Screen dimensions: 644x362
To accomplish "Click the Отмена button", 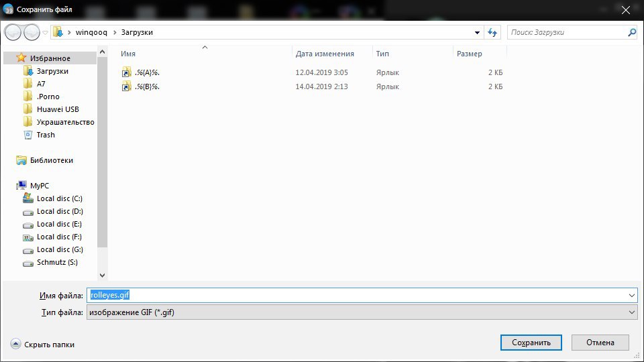I will (600, 343).
